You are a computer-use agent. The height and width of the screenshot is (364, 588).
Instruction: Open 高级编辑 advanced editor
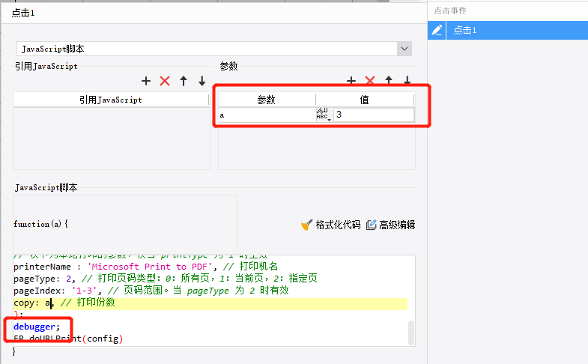pyautogui.click(x=390, y=225)
